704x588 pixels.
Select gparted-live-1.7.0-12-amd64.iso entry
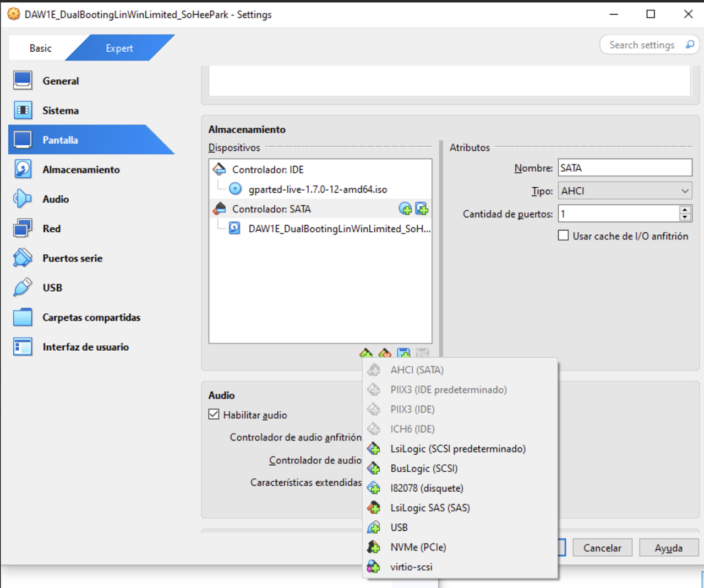pyautogui.click(x=318, y=189)
